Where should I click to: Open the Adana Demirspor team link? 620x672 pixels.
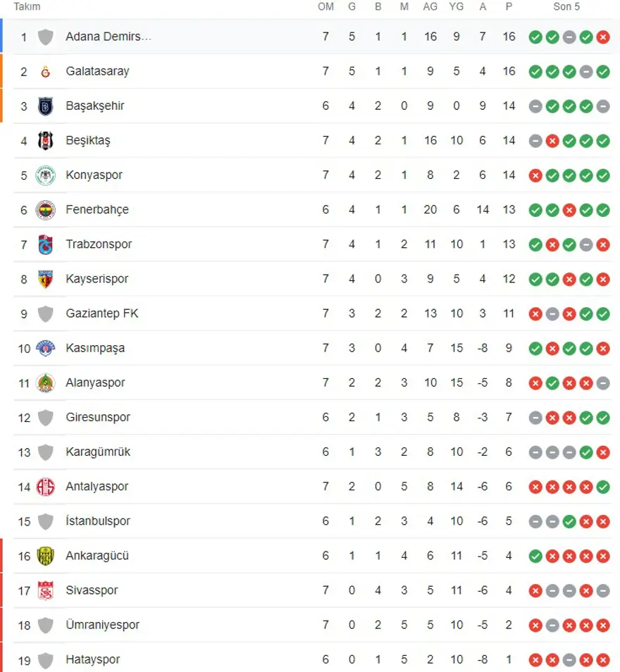[108, 37]
